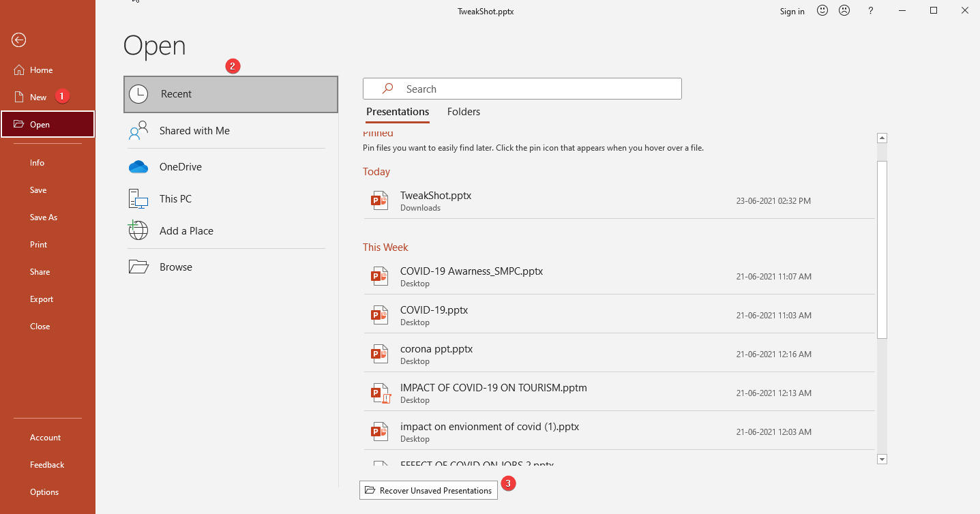
Task: Click the Recent clock icon
Action: coord(138,94)
